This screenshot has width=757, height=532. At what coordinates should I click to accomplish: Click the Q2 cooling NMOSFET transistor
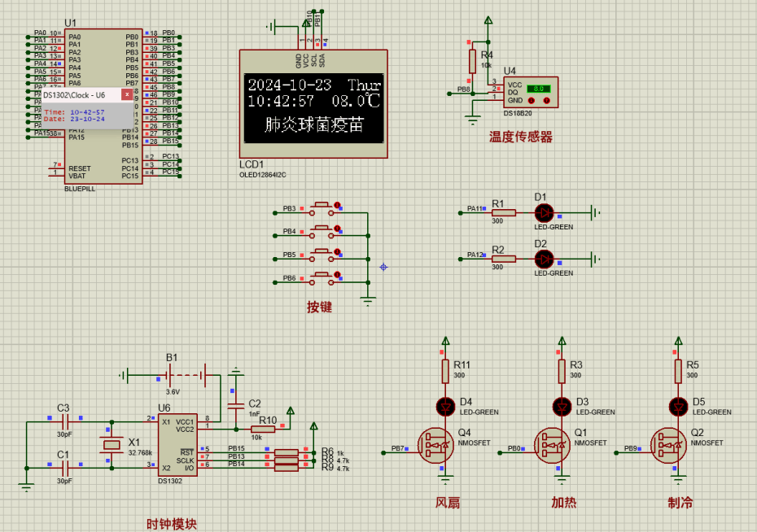pos(669,446)
